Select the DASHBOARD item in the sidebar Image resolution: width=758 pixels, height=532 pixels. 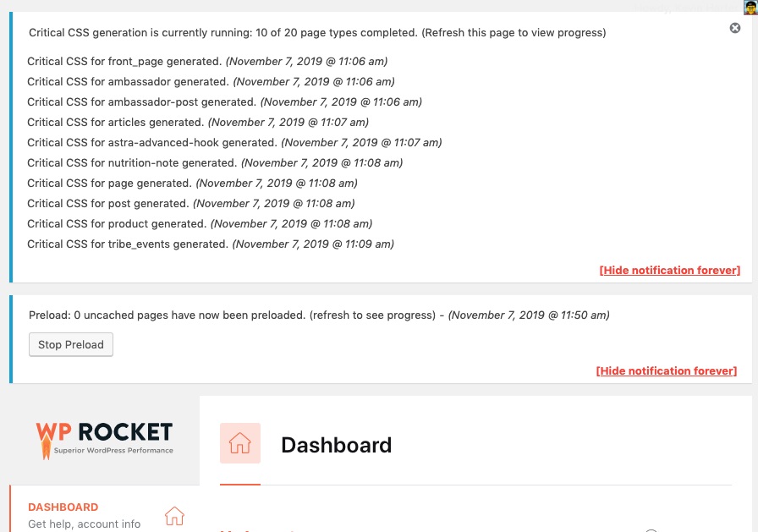pyautogui.click(x=63, y=507)
